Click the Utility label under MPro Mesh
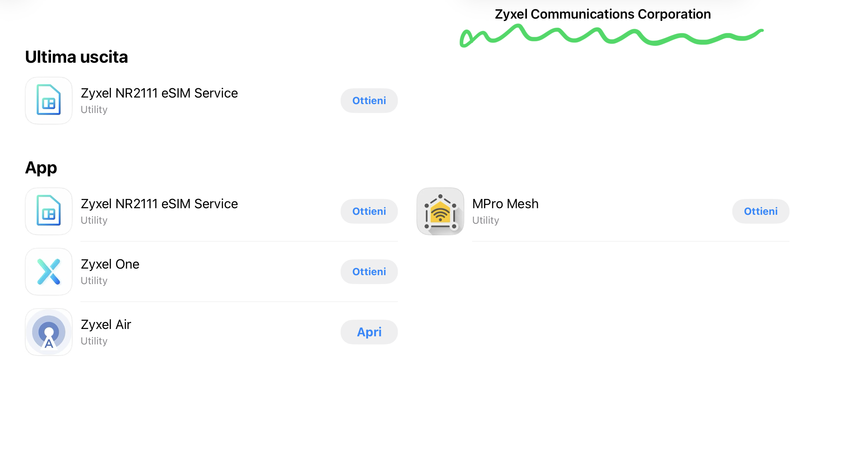The width and height of the screenshot is (868, 471). pos(486,220)
